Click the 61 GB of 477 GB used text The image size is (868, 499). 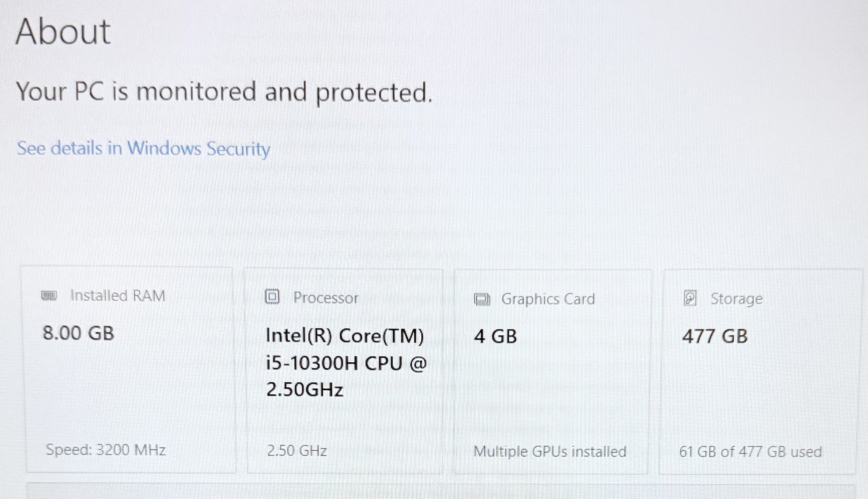[x=750, y=452]
